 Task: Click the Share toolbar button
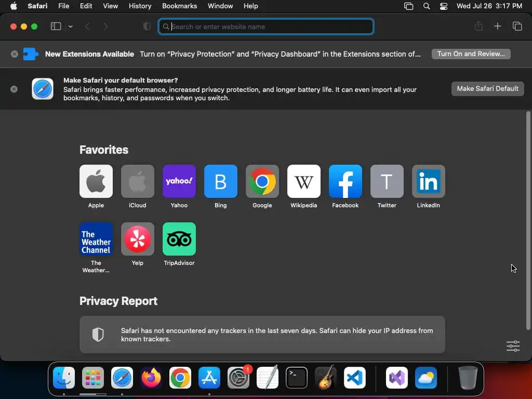coord(478,26)
